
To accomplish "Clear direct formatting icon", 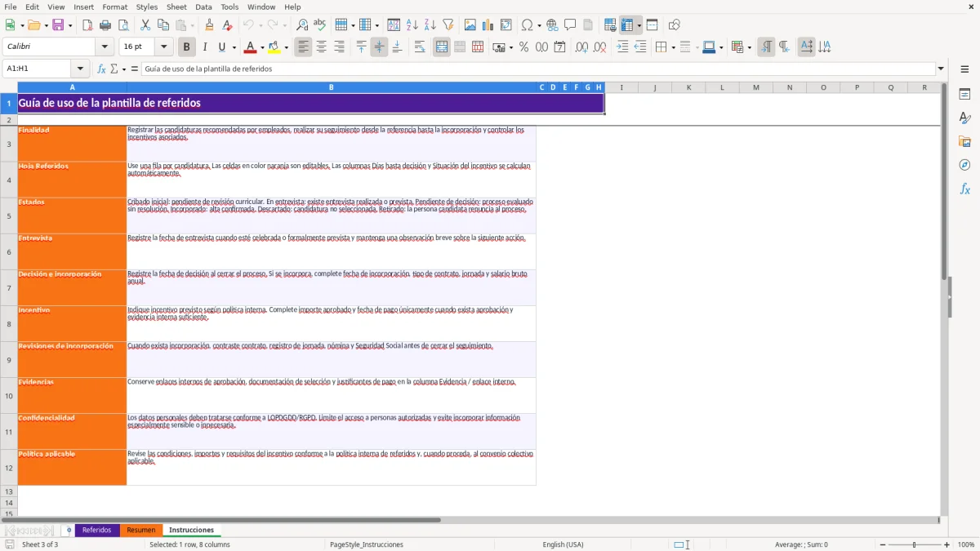I will [x=228, y=25].
